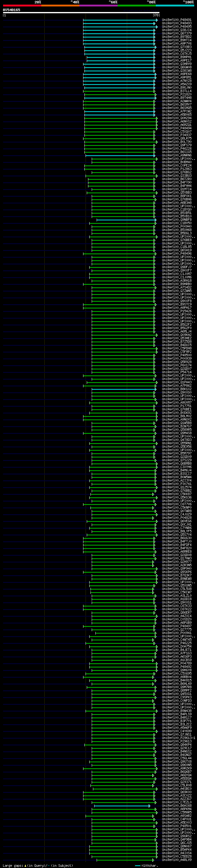
Task: Click the white query sequence bar
Action: pos(81,12)
